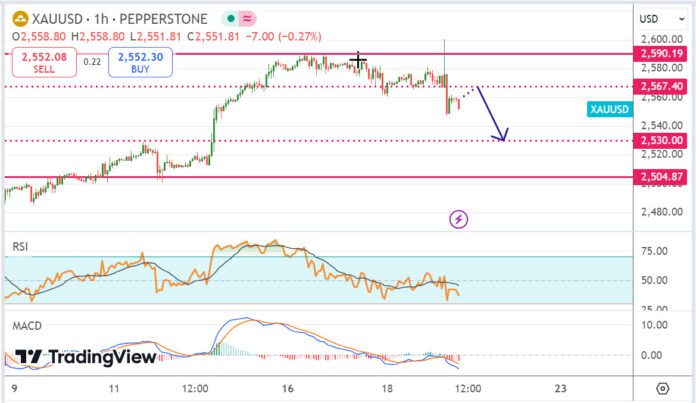Click the 2,552.30 BUY button
The width and height of the screenshot is (696, 403).
pos(143,64)
